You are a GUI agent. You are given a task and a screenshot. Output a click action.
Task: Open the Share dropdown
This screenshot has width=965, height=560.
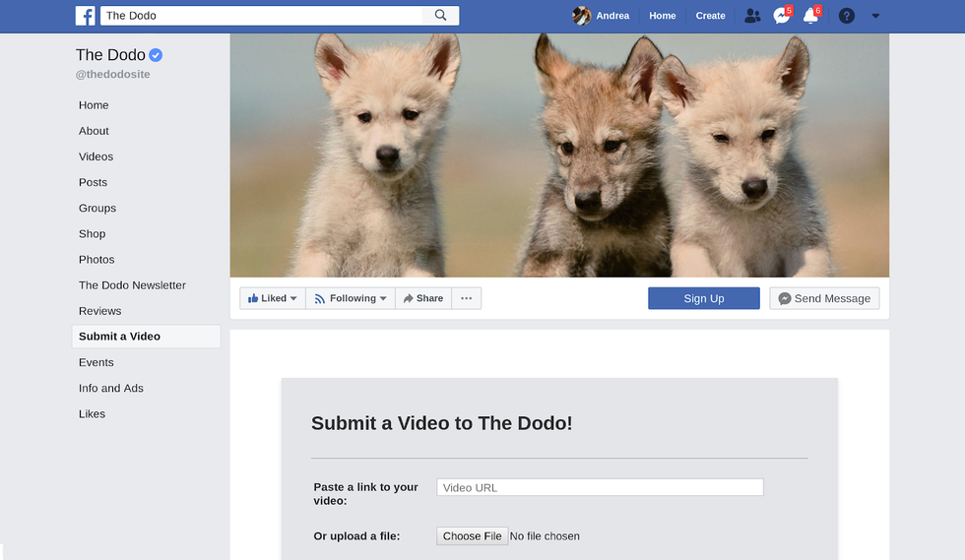(423, 298)
